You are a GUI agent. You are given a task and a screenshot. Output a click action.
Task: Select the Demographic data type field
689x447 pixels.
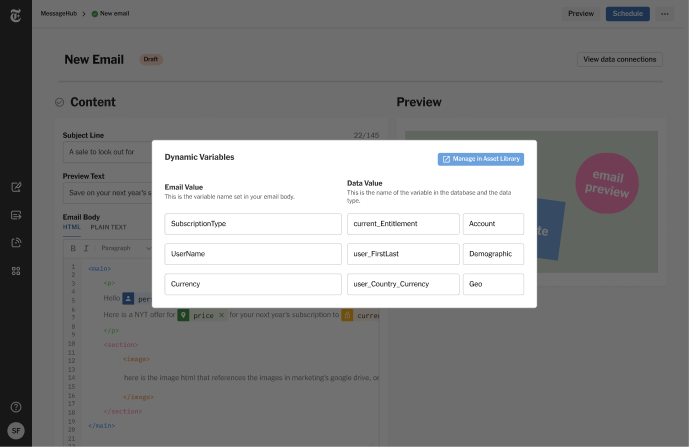pyautogui.click(x=493, y=254)
